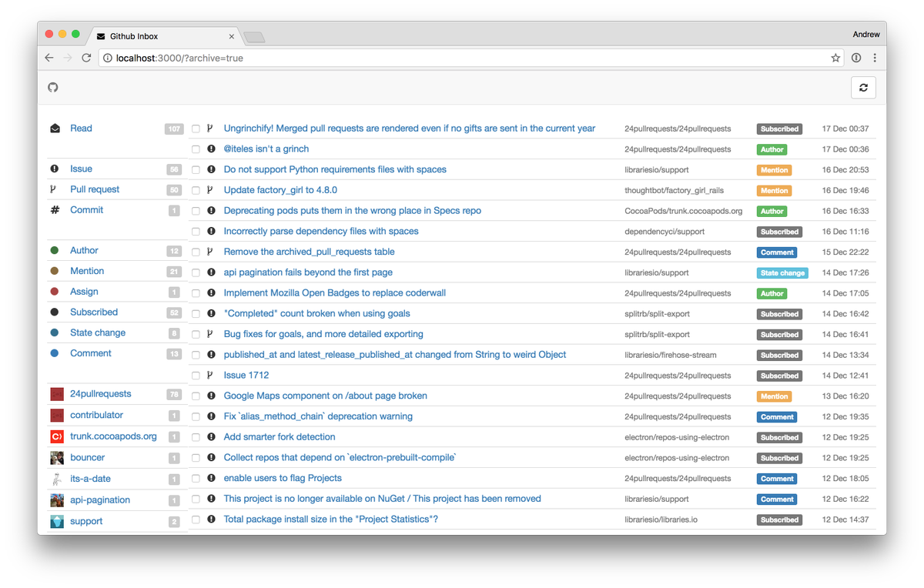
Task: Tick checkbox for Remove archived_pull_requests table
Action: 196,252
